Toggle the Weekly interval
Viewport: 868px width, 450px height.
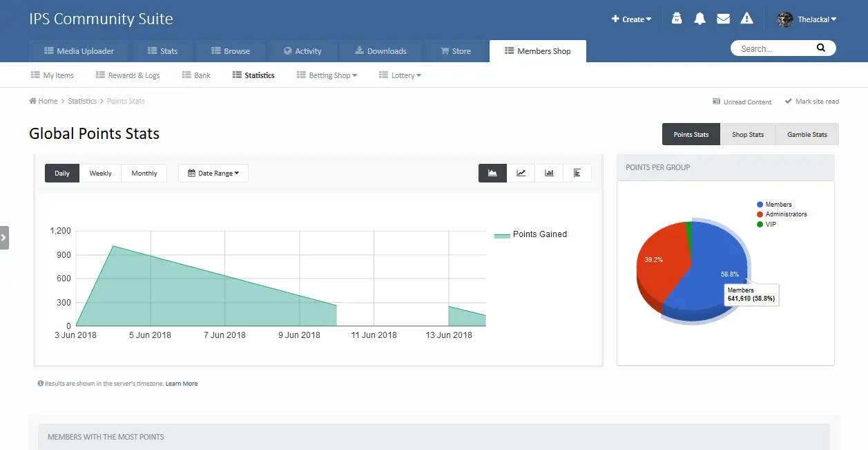(100, 174)
